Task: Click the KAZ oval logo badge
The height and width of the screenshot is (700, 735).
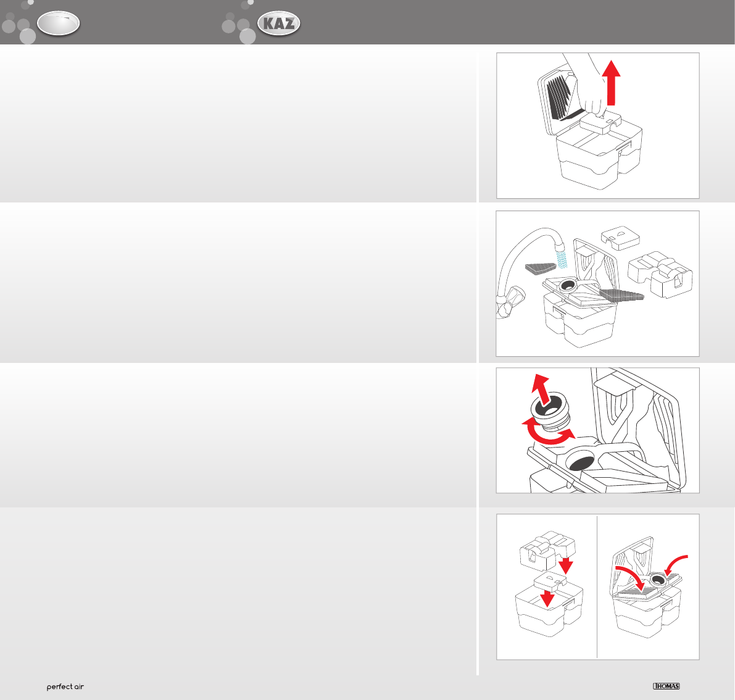Action: coord(279,23)
